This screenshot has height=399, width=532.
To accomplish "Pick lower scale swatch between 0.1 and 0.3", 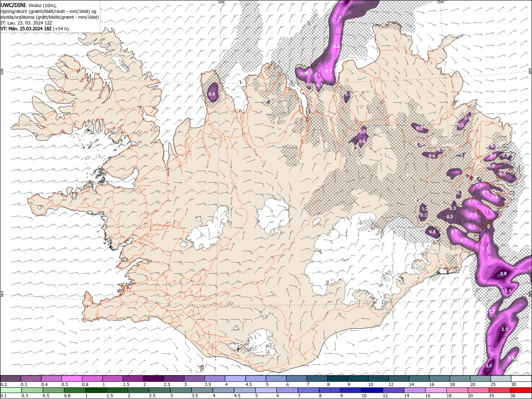I will (11, 390).
